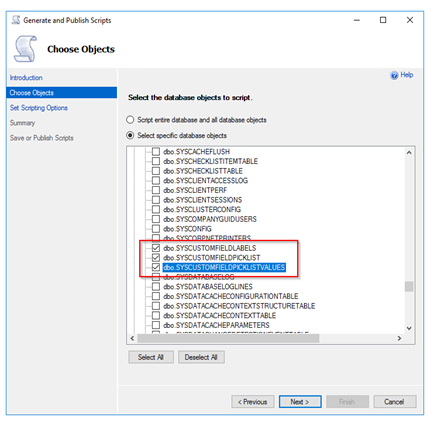This screenshot has width=441, height=423.
Task: Check dbo.SYSCOMPANYGUIDUSERS checkbox
Action: [156, 219]
